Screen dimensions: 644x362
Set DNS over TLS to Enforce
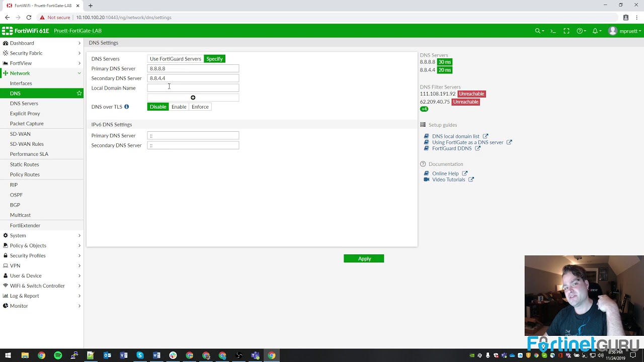(x=200, y=107)
